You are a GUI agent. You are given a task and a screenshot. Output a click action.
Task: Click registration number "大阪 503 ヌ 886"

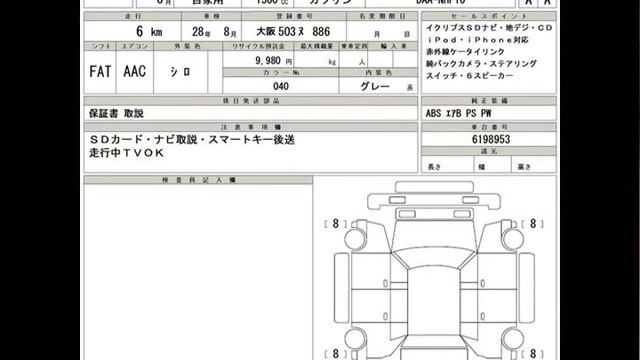[293, 31]
